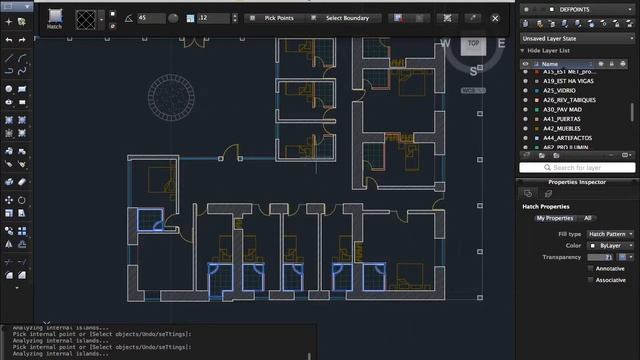Click the Hatch tool icon in the hatch toolbar
The width and height of the screenshot is (640, 360).
[55, 19]
